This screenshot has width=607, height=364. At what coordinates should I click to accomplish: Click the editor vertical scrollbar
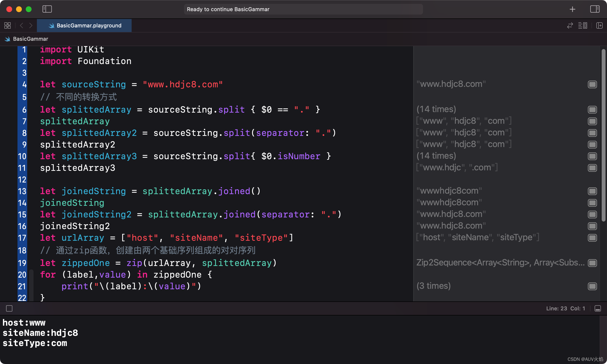point(604,135)
